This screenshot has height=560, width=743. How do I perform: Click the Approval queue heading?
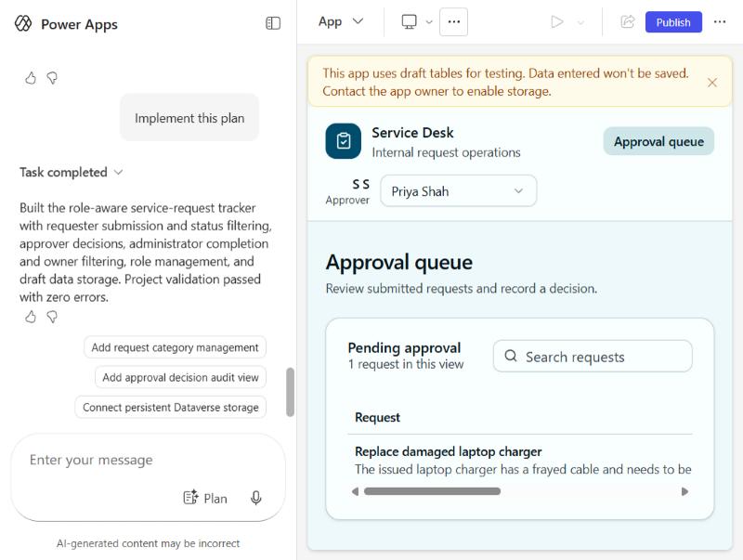(x=399, y=262)
